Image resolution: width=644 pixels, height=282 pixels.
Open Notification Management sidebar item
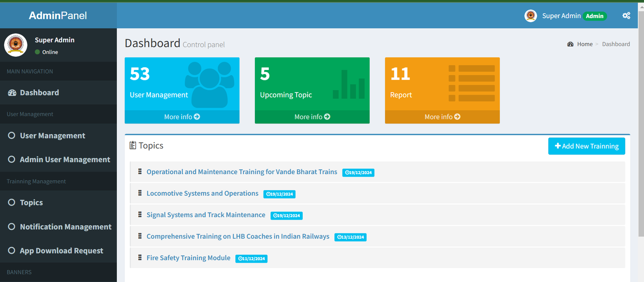coord(66,227)
